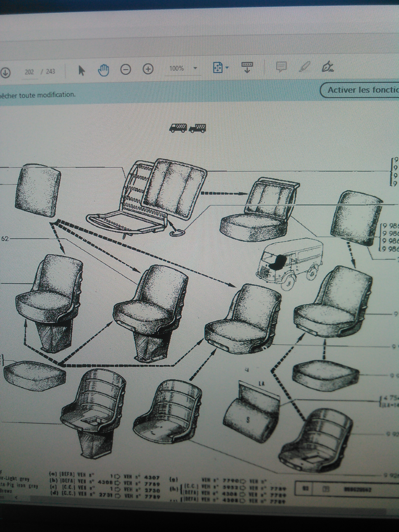Click the keyboard-with-arrow icon
The height and width of the screenshot is (532, 399).
247,67
